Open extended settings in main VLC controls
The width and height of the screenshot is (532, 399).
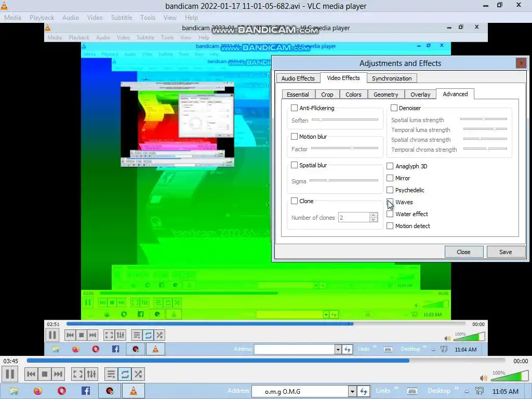[91, 374]
